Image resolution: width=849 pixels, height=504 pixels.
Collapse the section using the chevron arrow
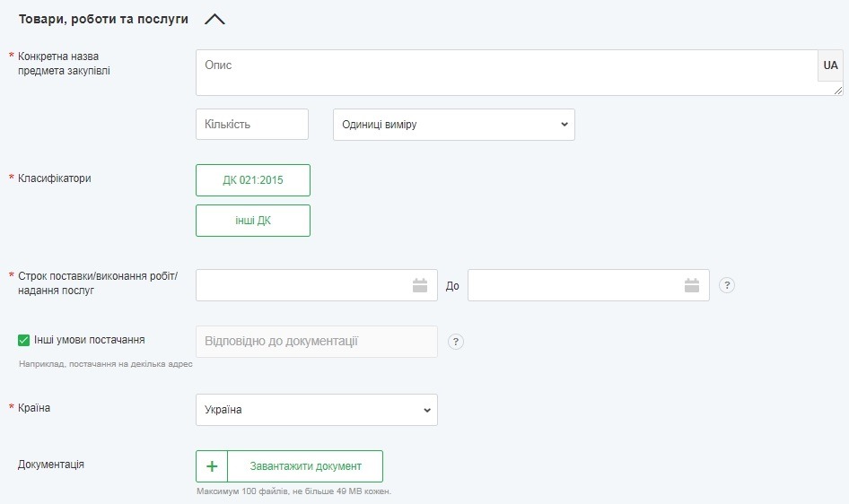[214, 19]
